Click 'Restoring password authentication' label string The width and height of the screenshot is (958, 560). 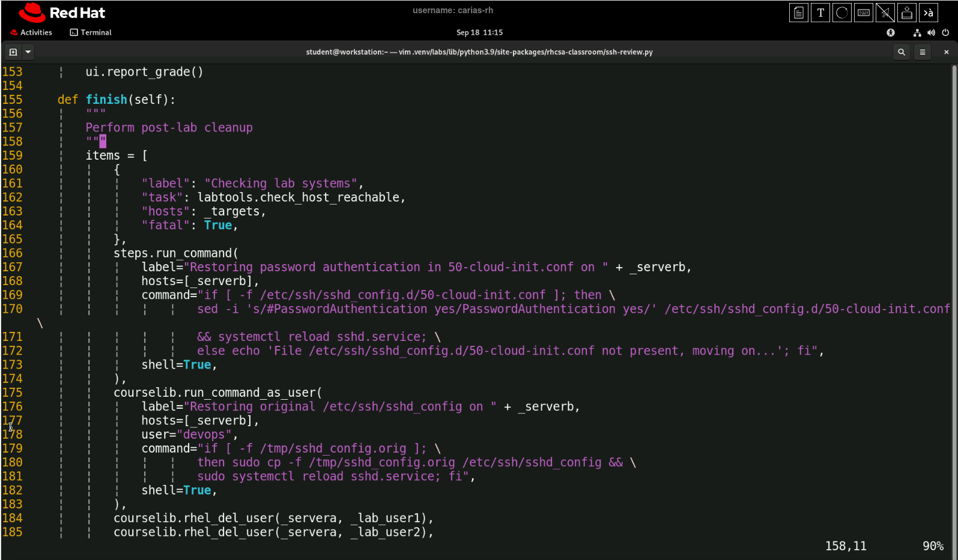point(305,267)
